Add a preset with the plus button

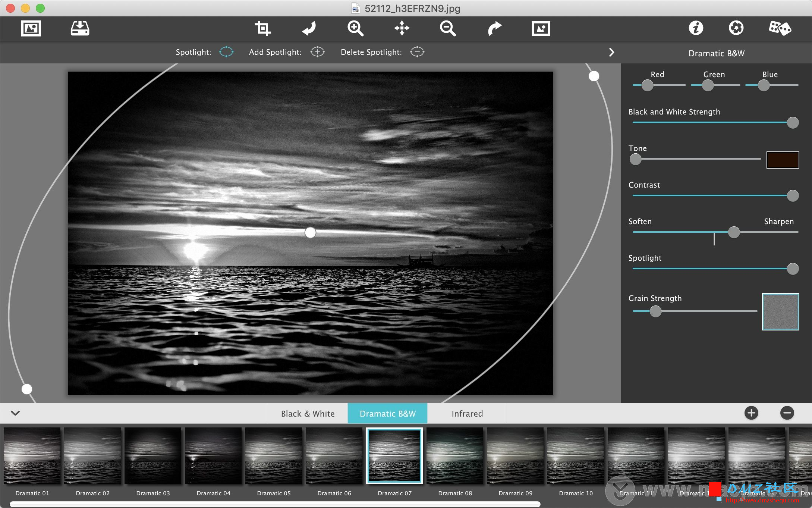click(x=751, y=413)
